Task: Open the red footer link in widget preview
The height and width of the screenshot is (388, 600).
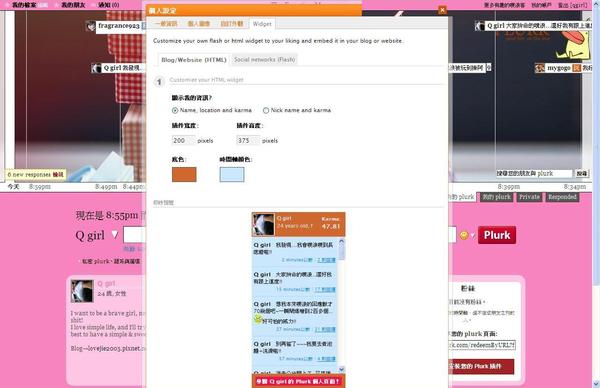Action: click(298, 381)
